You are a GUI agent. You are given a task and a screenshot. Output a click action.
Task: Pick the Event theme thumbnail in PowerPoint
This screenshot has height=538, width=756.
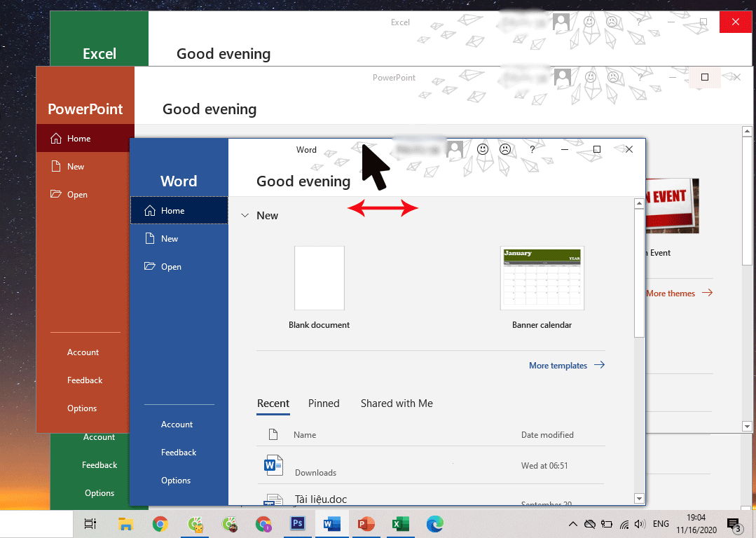click(x=673, y=206)
